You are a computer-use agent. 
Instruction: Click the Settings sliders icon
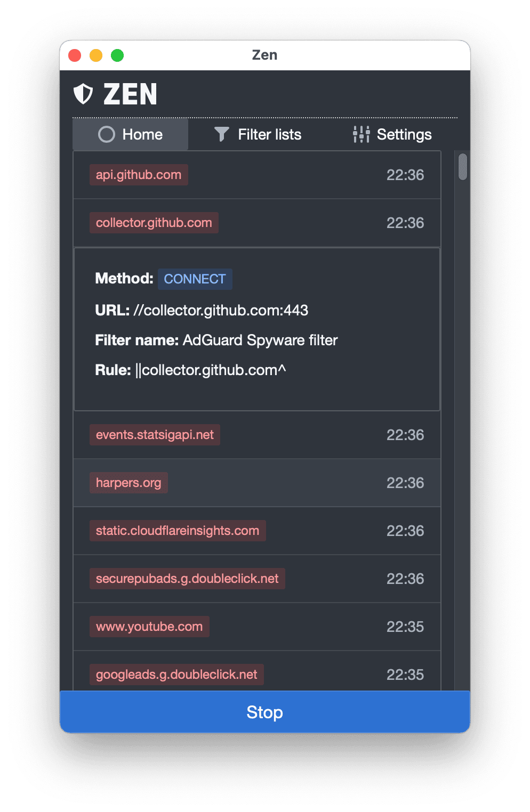(361, 134)
